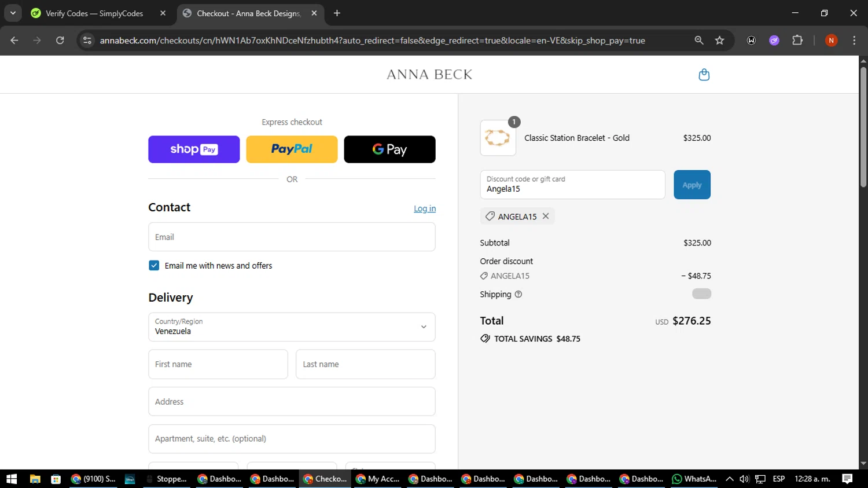Click the First name field
The height and width of the screenshot is (488, 868).
(218, 364)
